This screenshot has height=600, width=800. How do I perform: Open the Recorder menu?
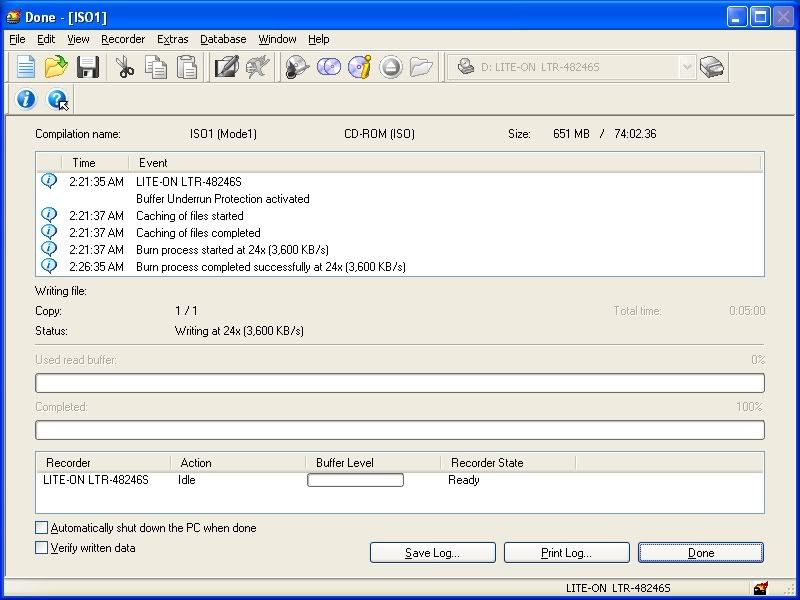click(x=123, y=39)
